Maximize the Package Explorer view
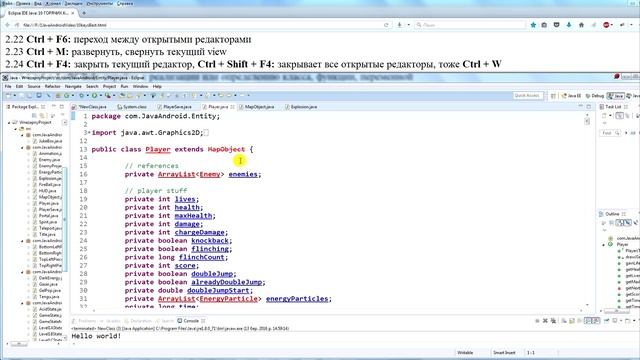The width and height of the screenshot is (640, 360). (x=62, y=107)
